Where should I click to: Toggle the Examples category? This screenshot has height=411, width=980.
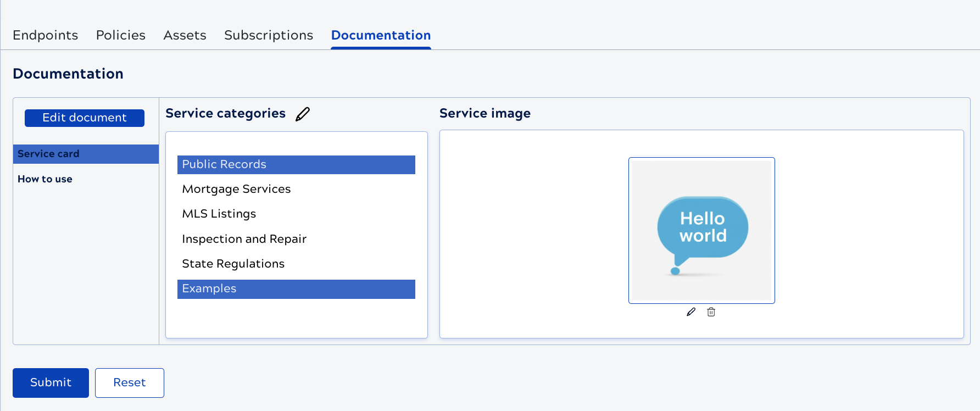point(296,289)
